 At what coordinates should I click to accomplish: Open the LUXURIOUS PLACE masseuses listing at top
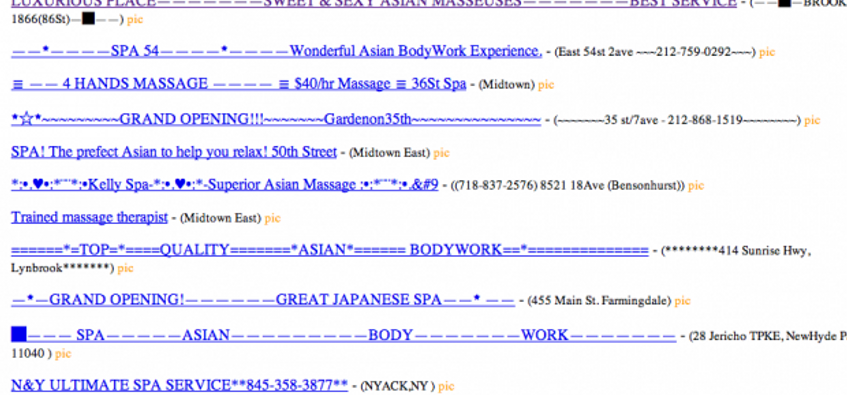click(374, 3)
